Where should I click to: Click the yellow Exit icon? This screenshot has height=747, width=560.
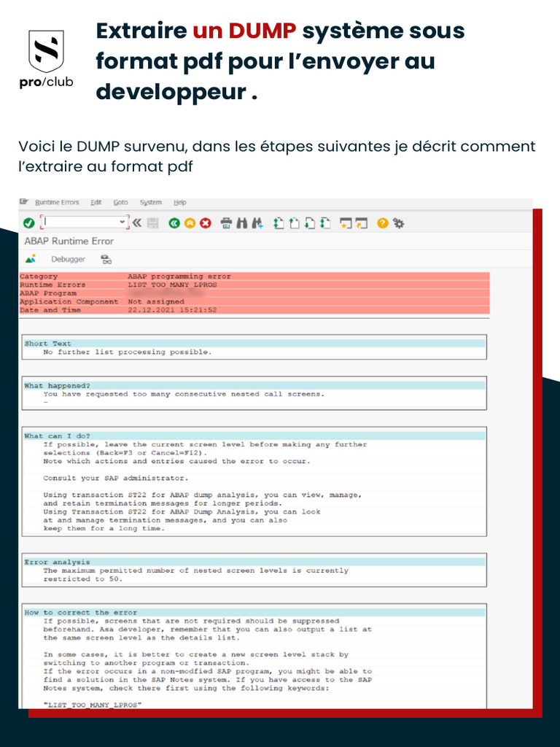point(190,223)
